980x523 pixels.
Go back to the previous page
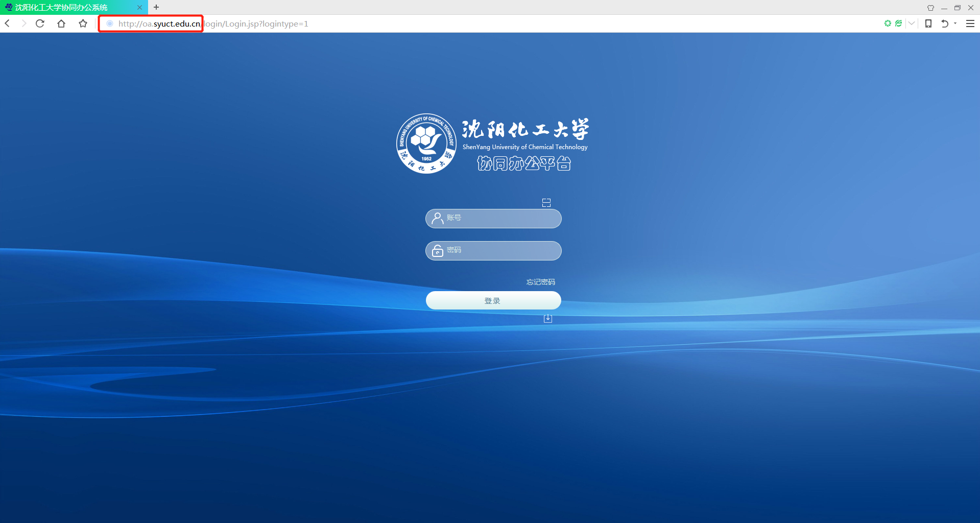tap(7, 23)
